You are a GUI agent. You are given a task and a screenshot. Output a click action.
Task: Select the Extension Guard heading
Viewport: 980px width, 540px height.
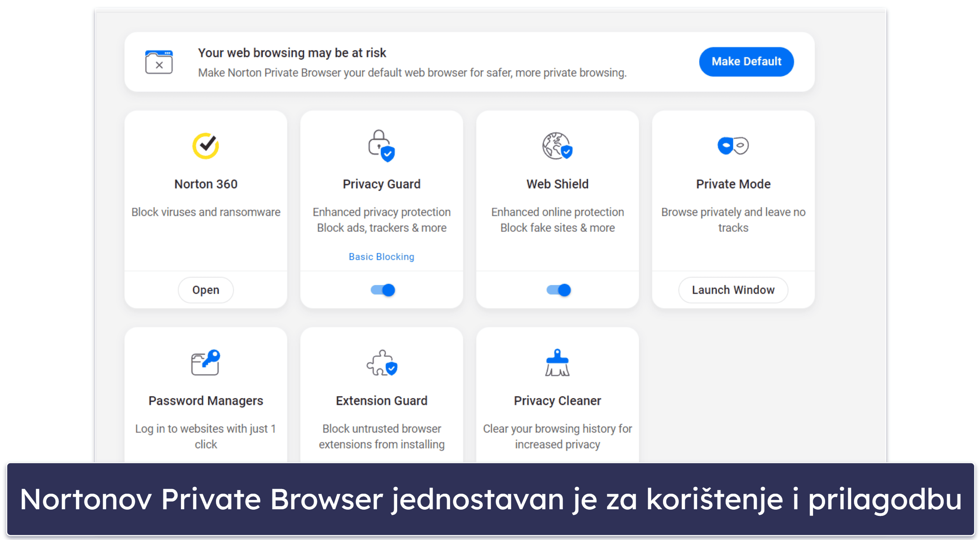381,401
